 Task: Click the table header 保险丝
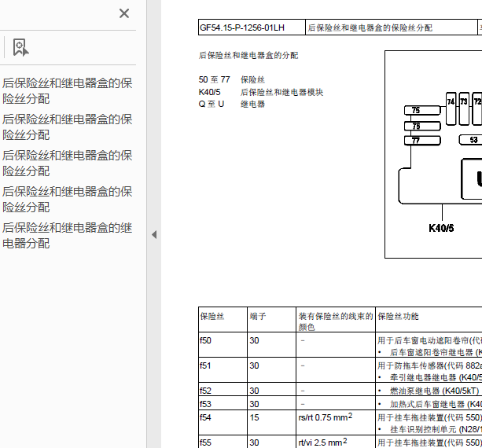point(212,317)
